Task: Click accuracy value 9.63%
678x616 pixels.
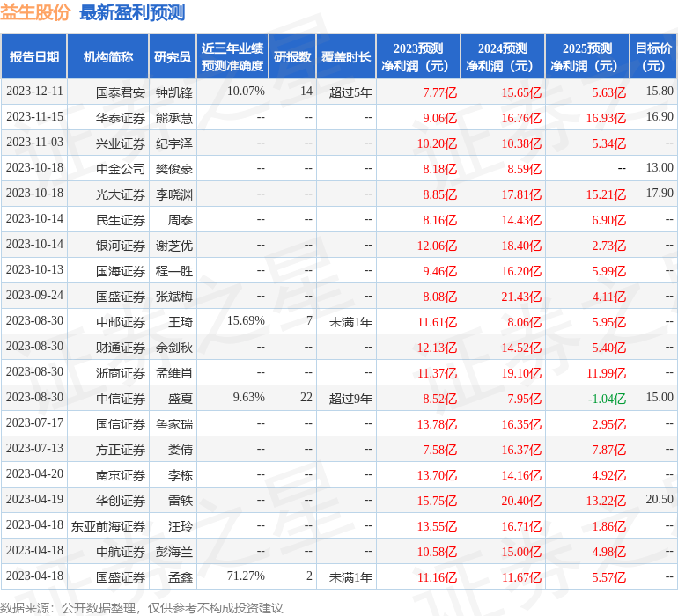Action: (248, 397)
